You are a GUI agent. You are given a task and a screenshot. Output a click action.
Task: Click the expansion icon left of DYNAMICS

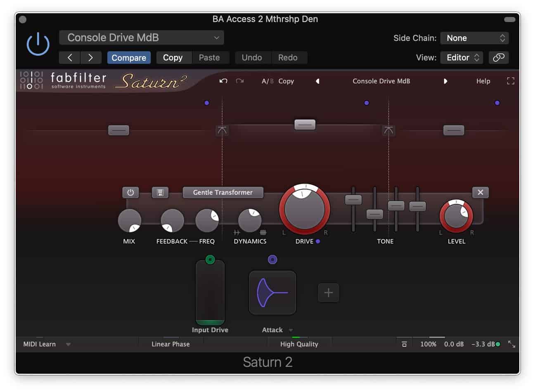[x=237, y=233]
